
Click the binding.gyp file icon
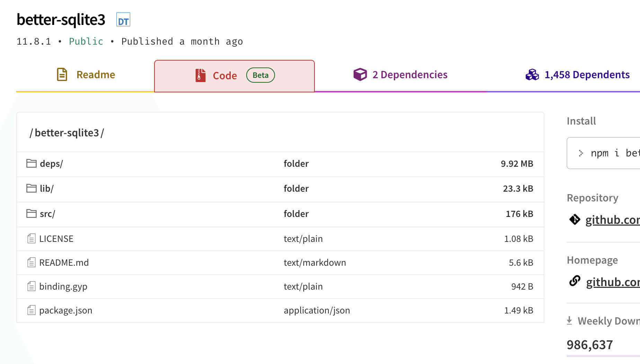coord(32,286)
